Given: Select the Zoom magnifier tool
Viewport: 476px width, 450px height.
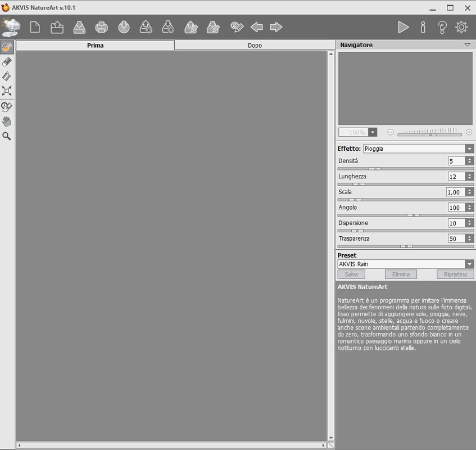Looking at the screenshot, I should coord(7,136).
